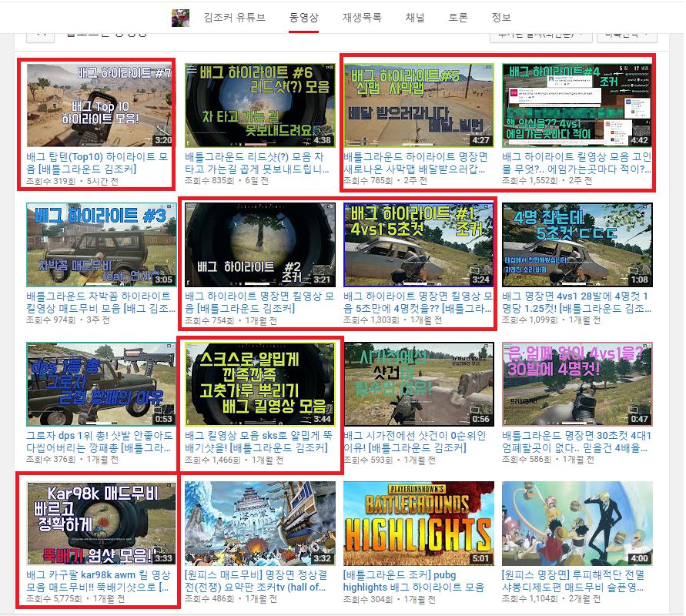Expand the sort order dropdown at top right
Screen dimensions: 686x616
click(540, 35)
